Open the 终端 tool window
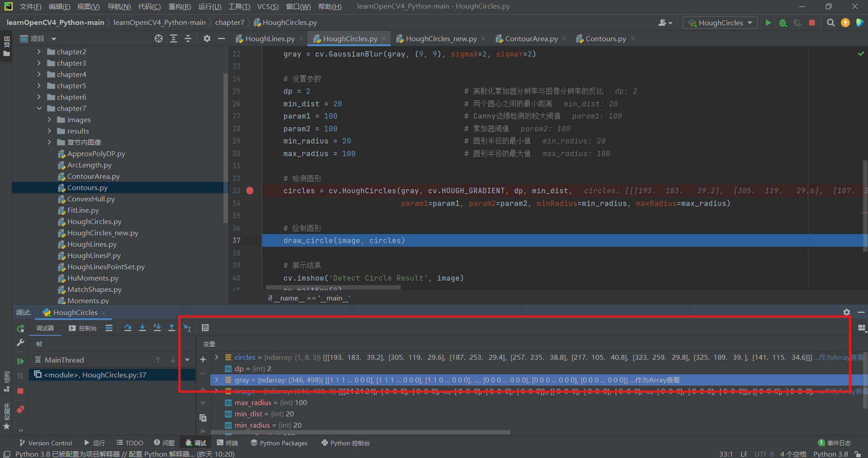868x458 pixels. coord(227,443)
